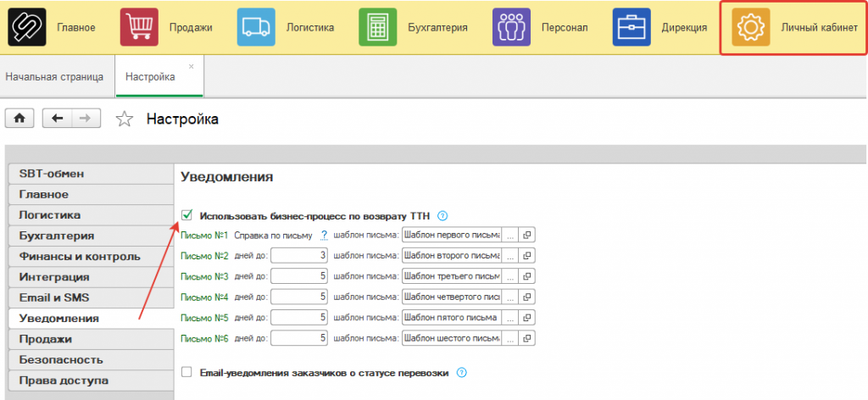The image size is (868, 400).
Task: Open the Главное section icon
Action: (26, 27)
